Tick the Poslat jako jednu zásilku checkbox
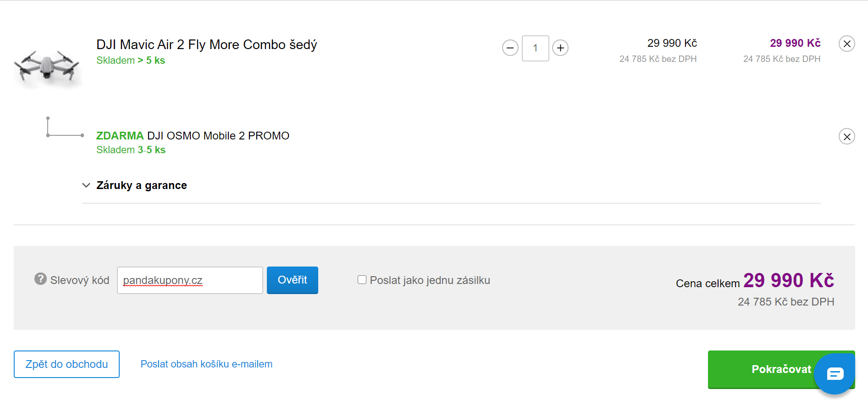This screenshot has width=868, height=406. (x=362, y=280)
